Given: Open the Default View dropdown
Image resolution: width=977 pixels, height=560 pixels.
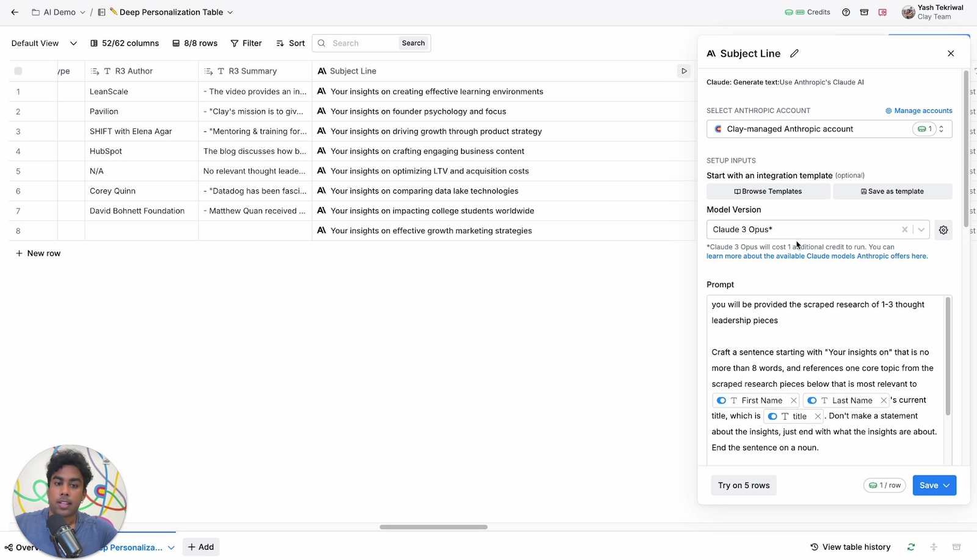Looking at the screenshot, I should pos(44,43).
